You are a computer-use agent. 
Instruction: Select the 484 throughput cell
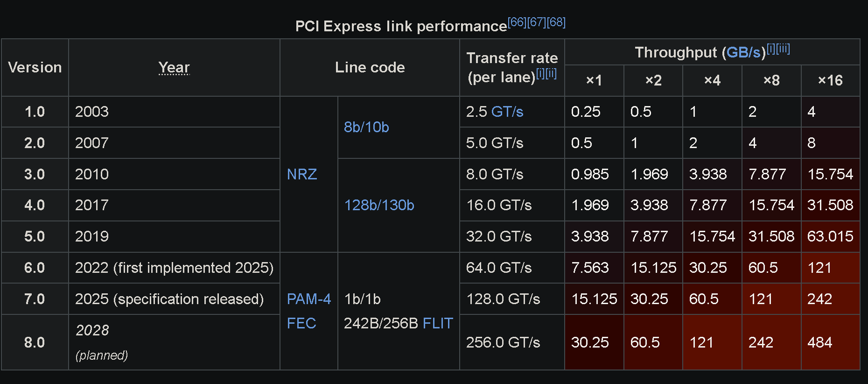(830, 342)
